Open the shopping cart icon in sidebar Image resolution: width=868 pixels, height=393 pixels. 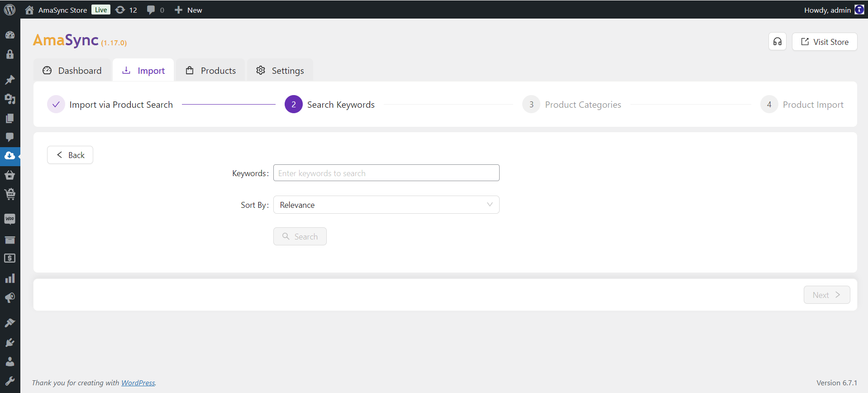(10, 194)
